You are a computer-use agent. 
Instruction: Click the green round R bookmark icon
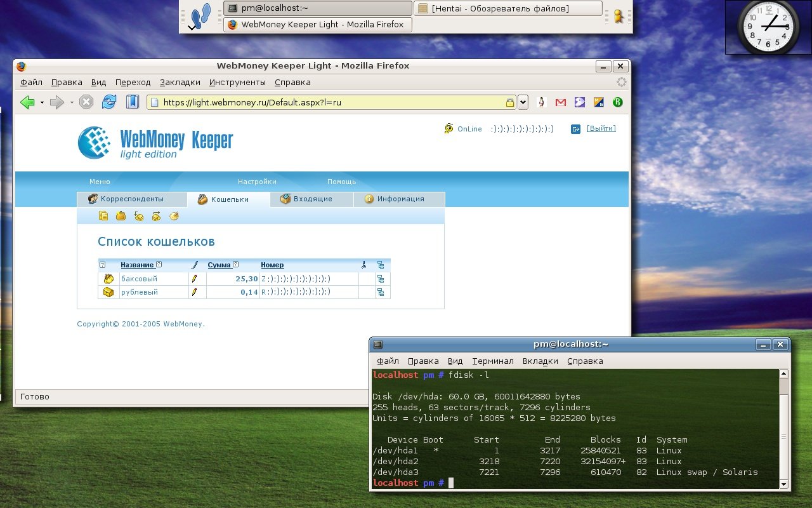[617, 102]
